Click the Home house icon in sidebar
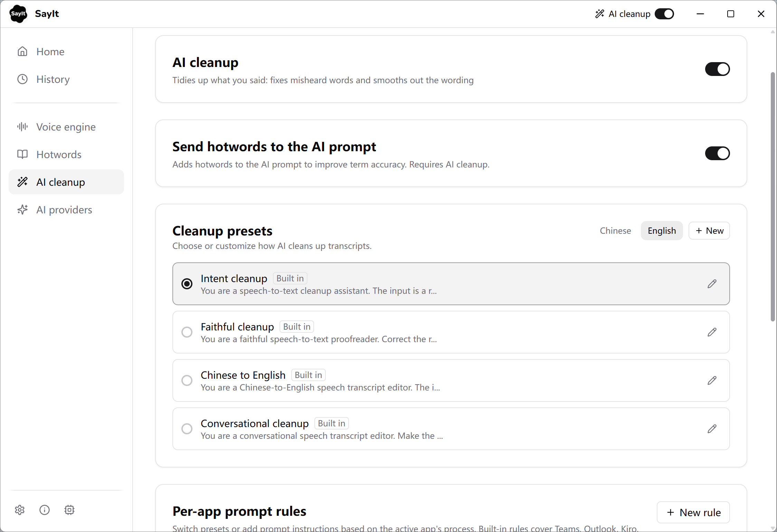 pos(22,51)
